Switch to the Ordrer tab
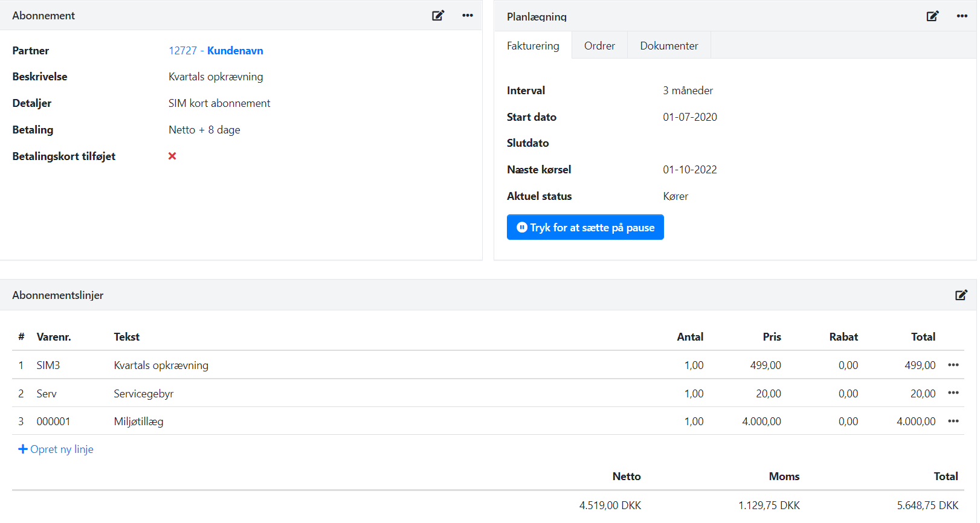Viewport: 980px width, 523px height. [x=599, y=46]
